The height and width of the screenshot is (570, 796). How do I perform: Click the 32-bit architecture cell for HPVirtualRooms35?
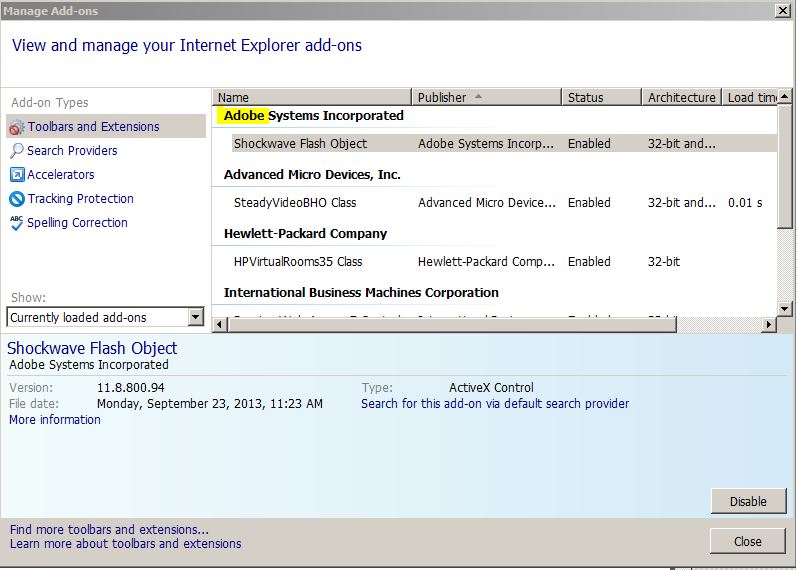click(664, 261)
